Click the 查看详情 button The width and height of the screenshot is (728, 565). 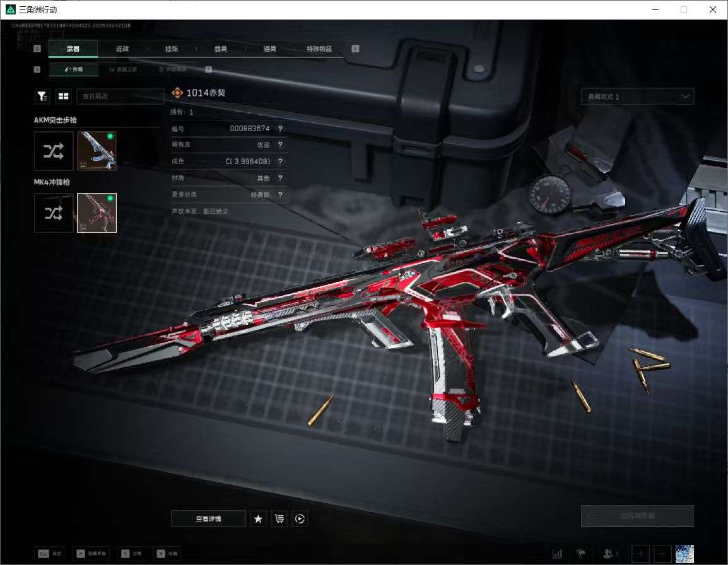coord(208,518)
